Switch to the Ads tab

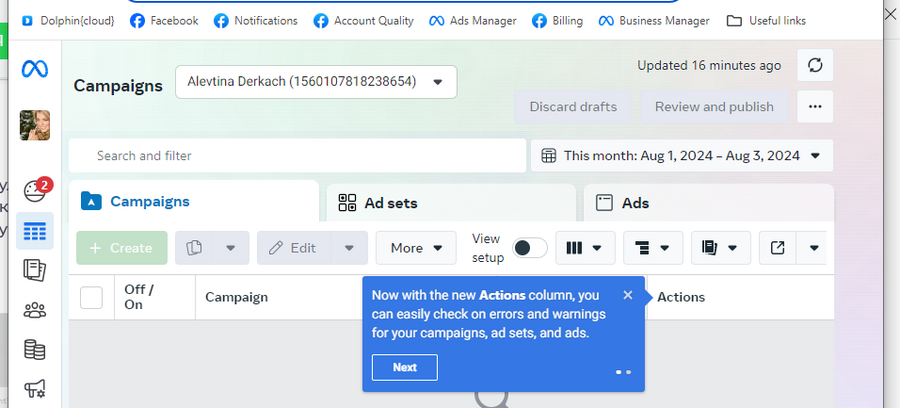click(x=709, y=203)
